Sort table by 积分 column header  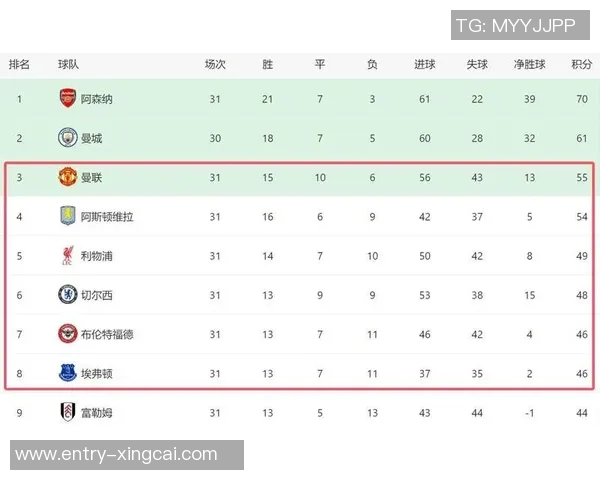pos(581,64)
